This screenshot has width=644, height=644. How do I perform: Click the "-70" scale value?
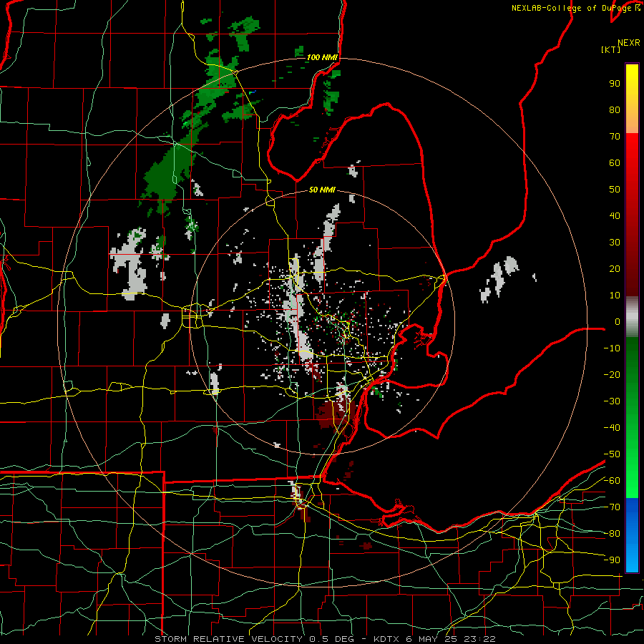(612, 507)
